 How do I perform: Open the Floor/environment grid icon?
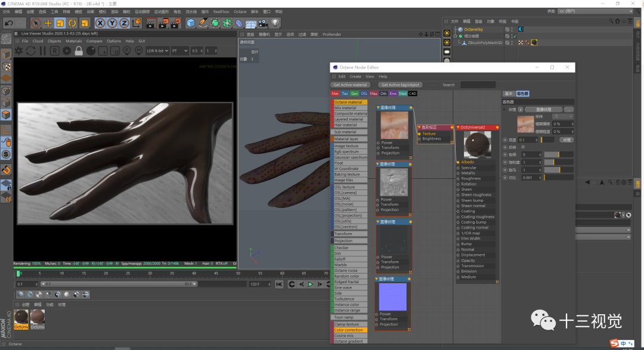251,23
